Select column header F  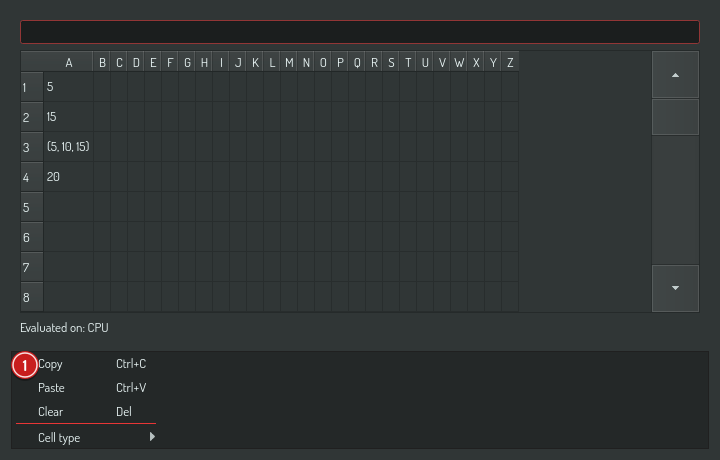[x=170, y=62]
